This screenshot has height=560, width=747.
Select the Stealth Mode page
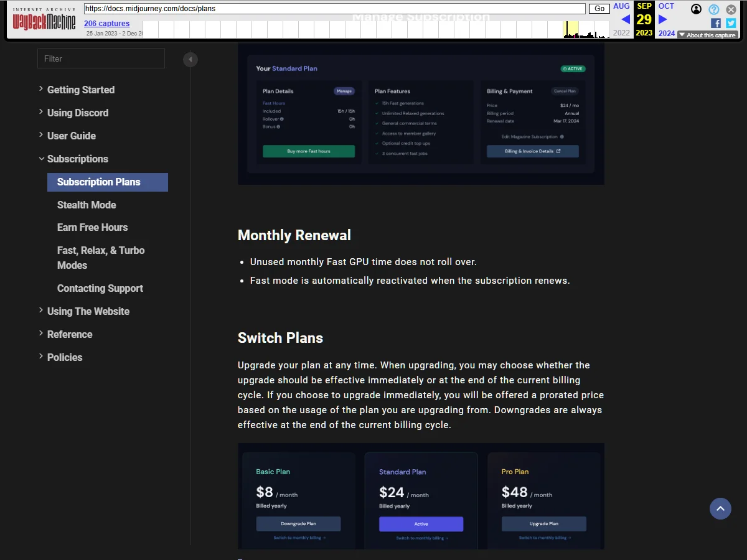(87, 205)
